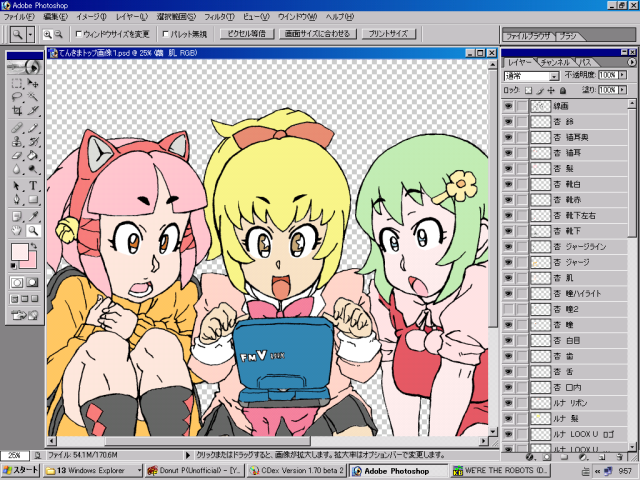The image size is (640, 480).
Task: Select the Magic Wand tool
Action: [33, 97]
